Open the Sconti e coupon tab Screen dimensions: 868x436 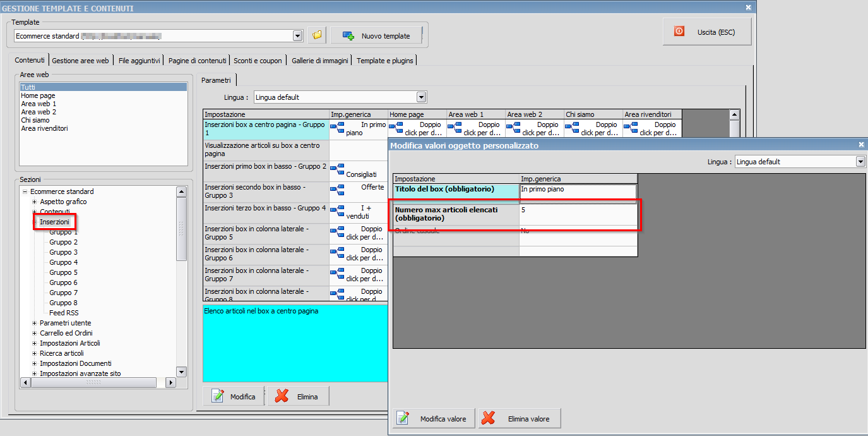click(x=258, y=61)
